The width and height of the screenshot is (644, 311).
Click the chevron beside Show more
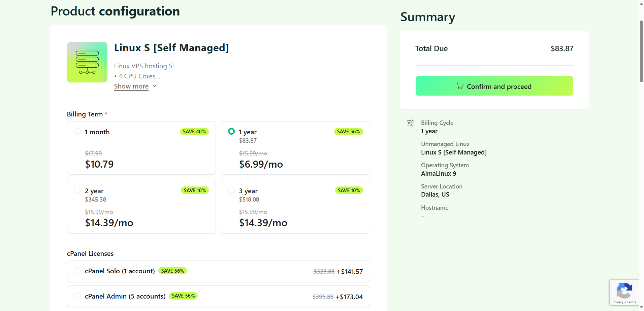click(x=155, y=86)
